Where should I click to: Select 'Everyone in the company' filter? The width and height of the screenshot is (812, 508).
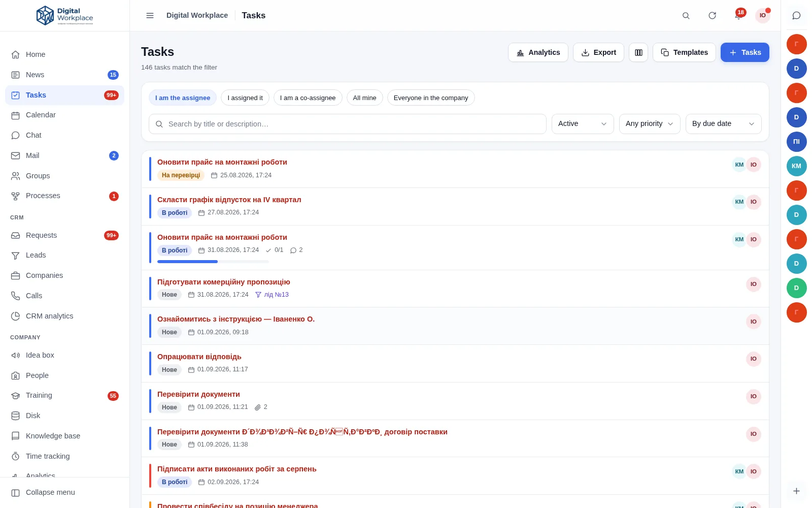click(x=431, y=98)
